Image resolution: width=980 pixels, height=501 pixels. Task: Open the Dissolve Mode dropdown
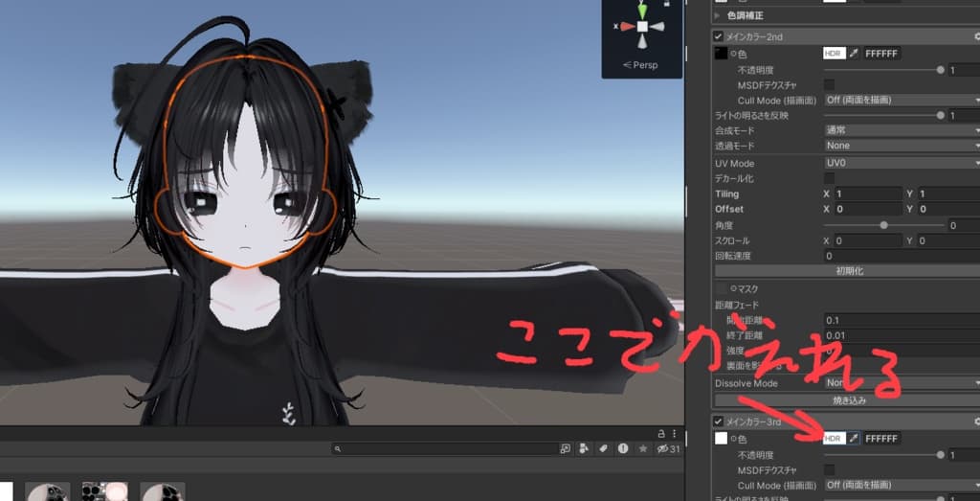click(902, 383)
